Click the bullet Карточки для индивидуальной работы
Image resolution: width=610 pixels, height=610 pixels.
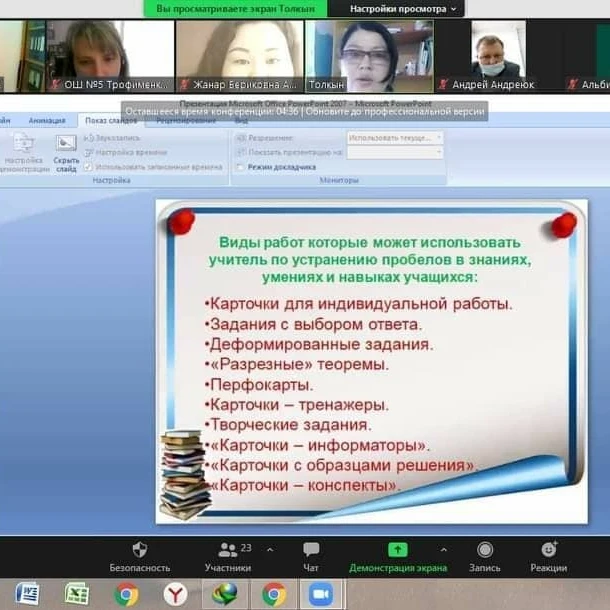[x=359, y=304]
